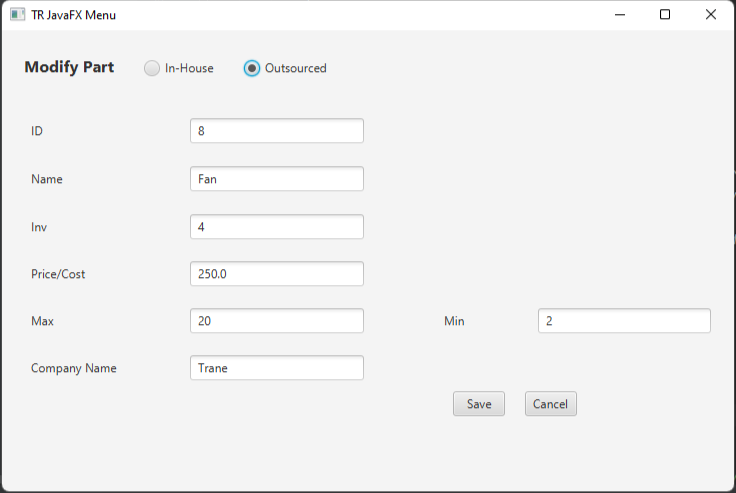The height and width of the screenshot is (493, 736).
Task: Click the Company Name label
Action: [74, 368]
